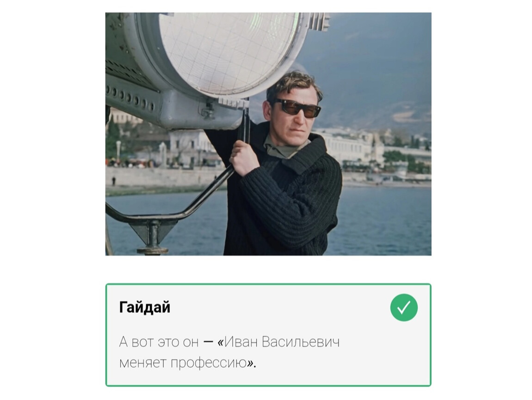The height and width of the screenshot is (400, 532).
Task: Click the spotlight stand's triangular base
Action: click(x=153, y=234)
